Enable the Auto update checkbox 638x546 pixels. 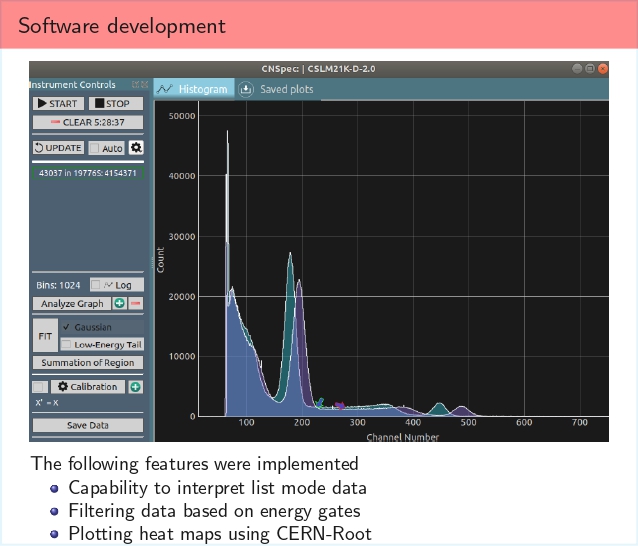[94, 148]
